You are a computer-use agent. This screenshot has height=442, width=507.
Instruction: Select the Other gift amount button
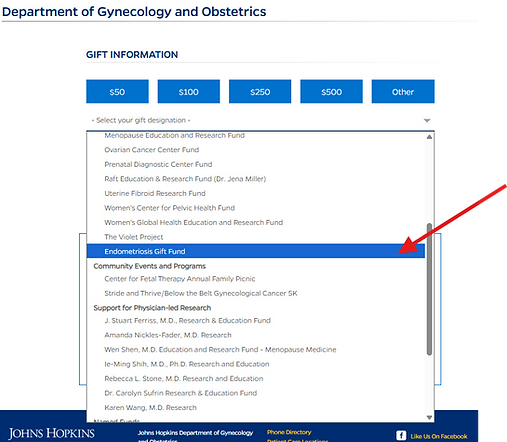[x=403, y=91]
